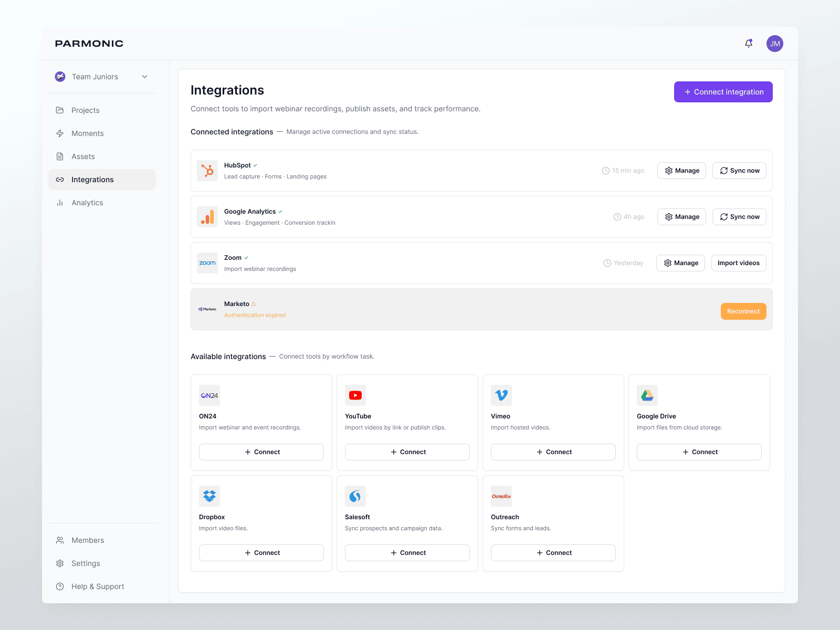Click the ON24 logo icon

click(209, 395)
